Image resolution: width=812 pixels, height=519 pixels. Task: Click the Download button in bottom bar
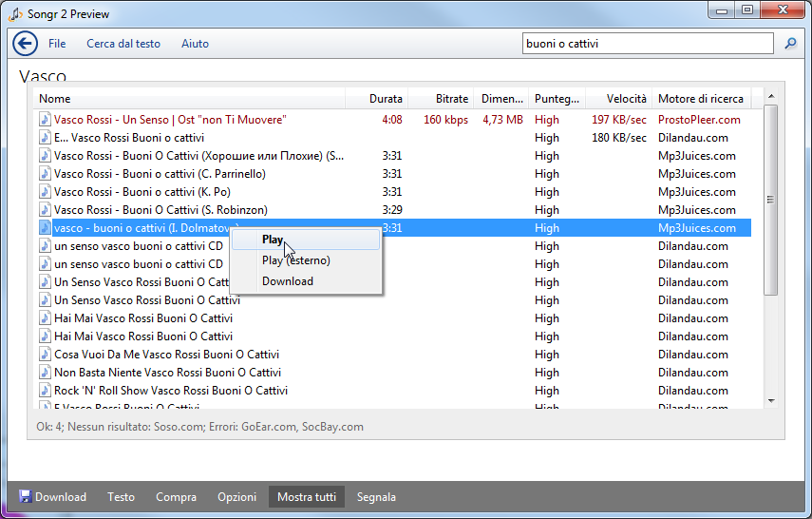(53, 497)
